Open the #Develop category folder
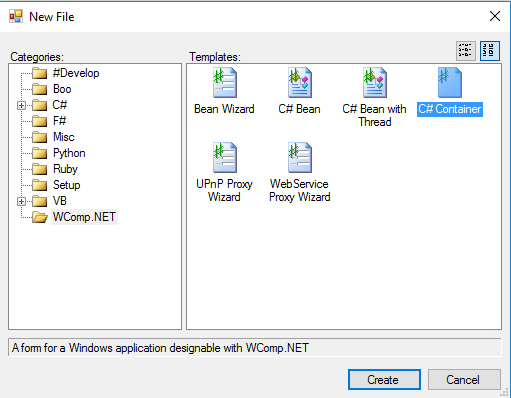The image size is (511, 398). pyautogui.click(x=76, y=73)
